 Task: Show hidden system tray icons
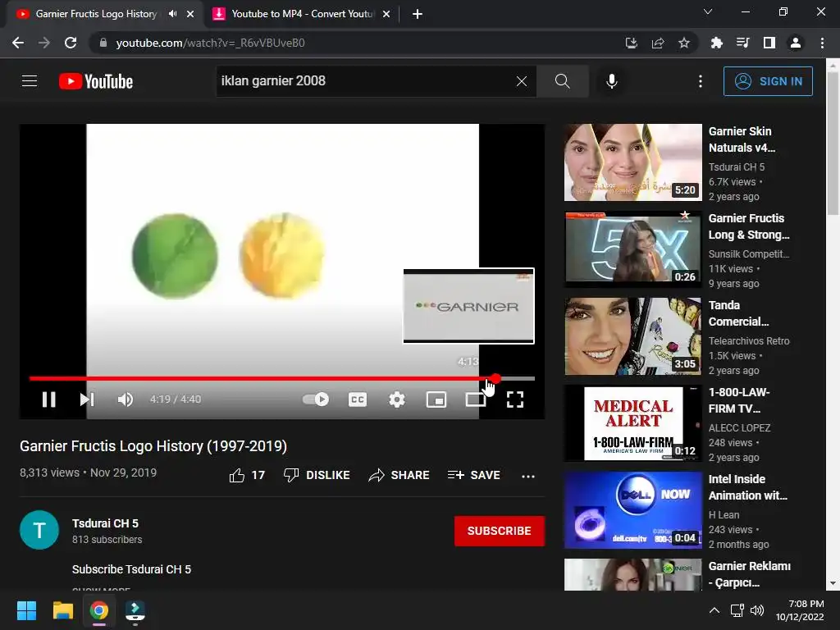click(x=714, y=610)
